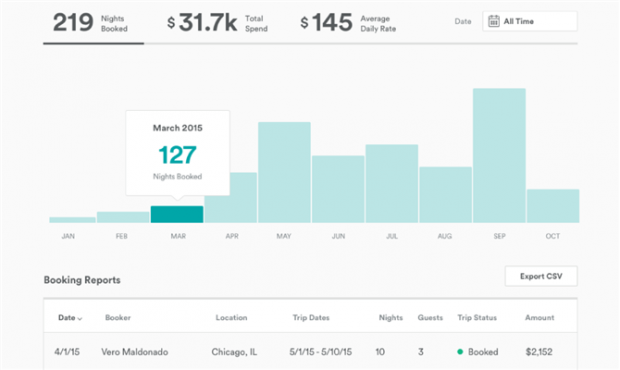Click the SEP axis label
The width and height of the screenshot is (620, 370).
(x=499, y=236)
